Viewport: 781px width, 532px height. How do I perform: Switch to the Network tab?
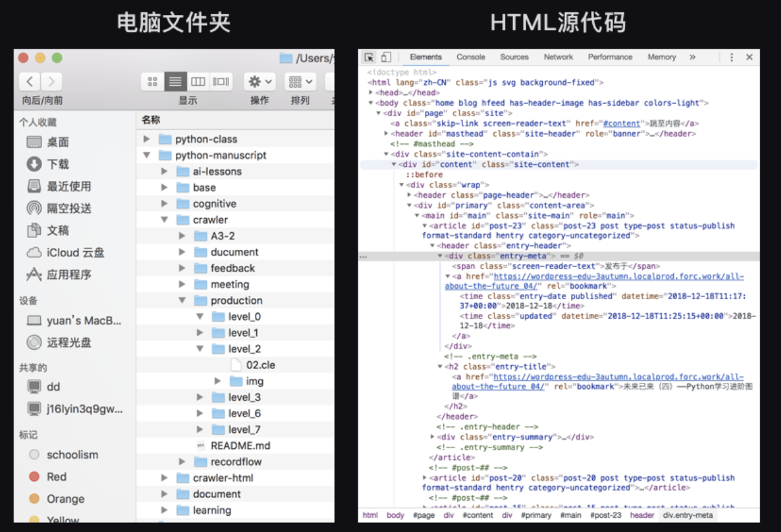[559, 57]
